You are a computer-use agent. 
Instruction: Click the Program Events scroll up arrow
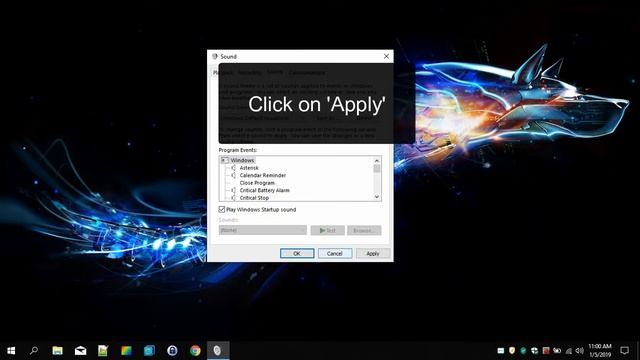(x=377, y=160)
